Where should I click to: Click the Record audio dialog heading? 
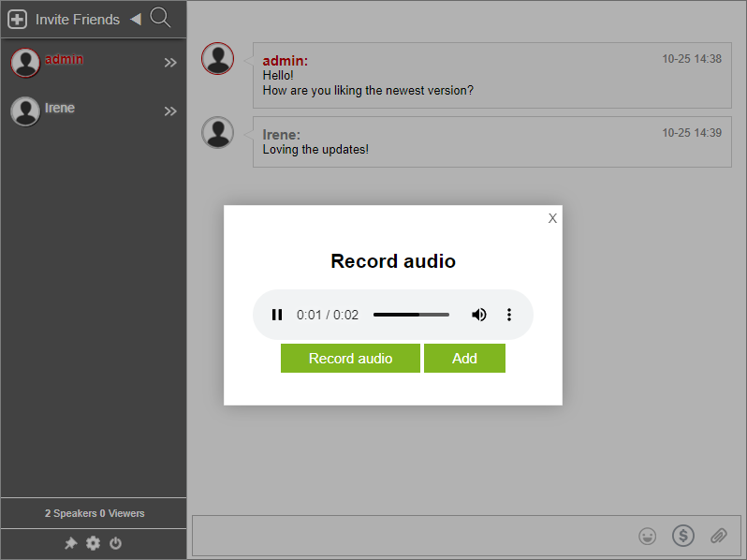393,260
